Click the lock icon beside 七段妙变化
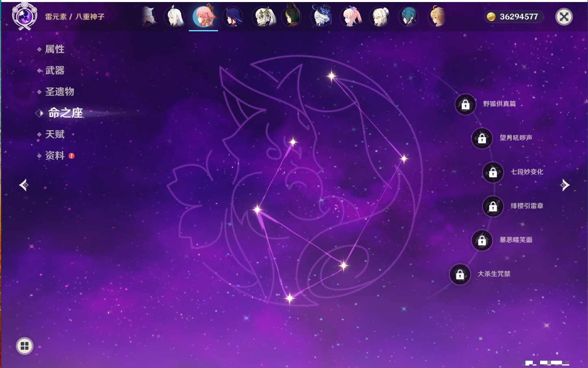Viewport: 588px width, 368px height. point(493,172)
